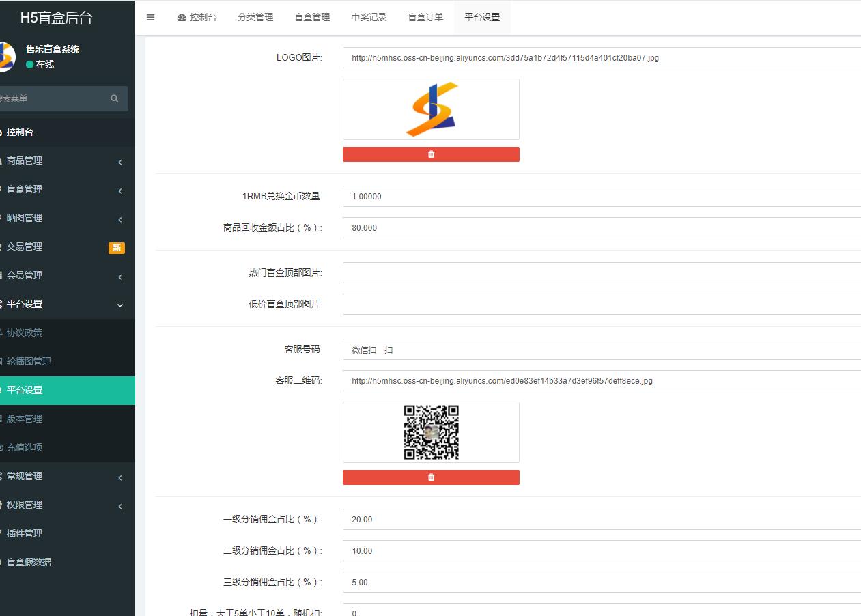The image size is (861, 616).
Task: Click the 新 badge beside 交易管理
Action: click(117, 248)
